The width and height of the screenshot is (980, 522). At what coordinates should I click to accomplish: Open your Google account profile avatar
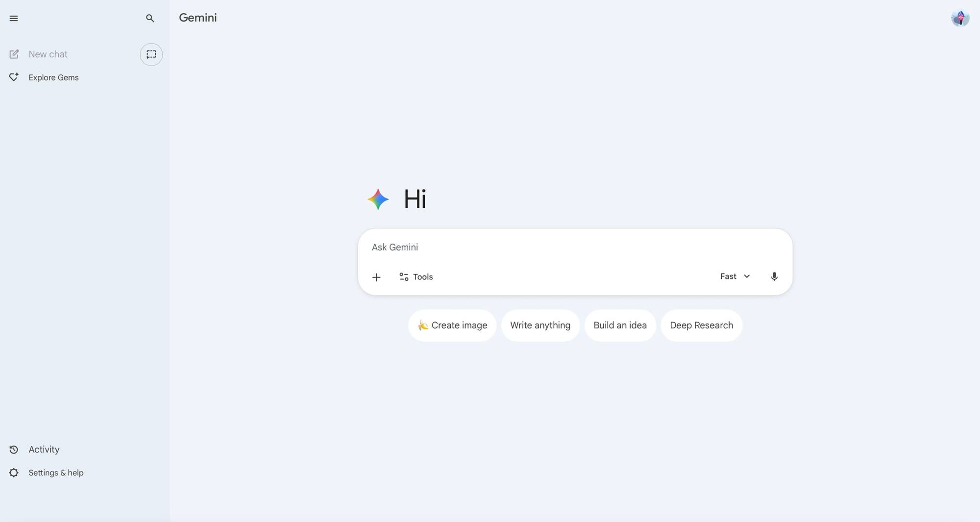[960, 18]
